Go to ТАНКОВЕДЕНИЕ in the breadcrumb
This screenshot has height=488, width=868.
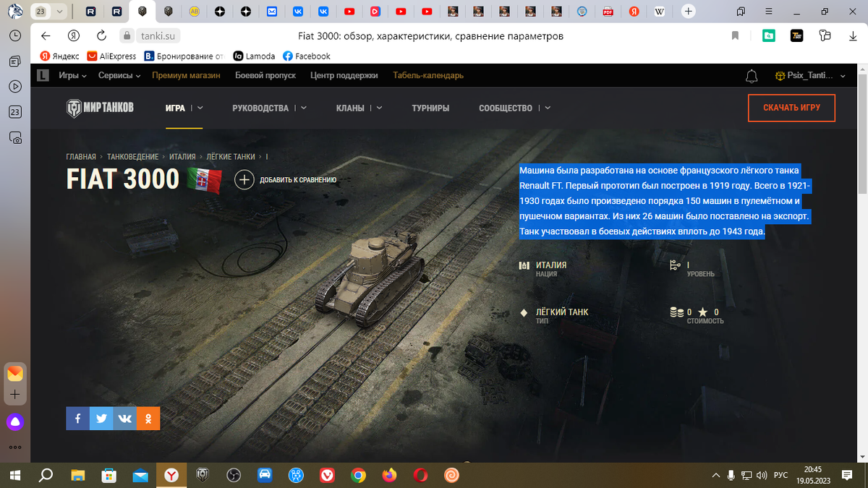tap(133, 156)
